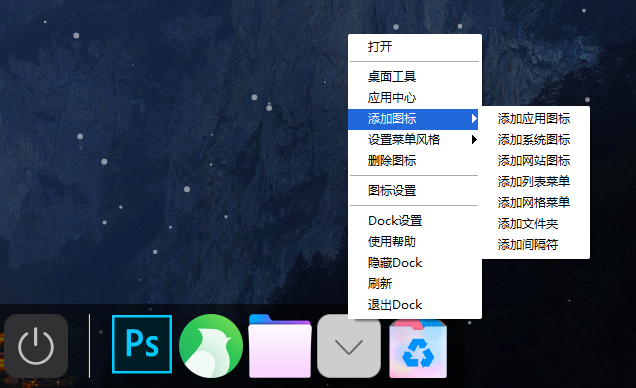Select 添加列表菜单 submenu entry

coord(535,182)
